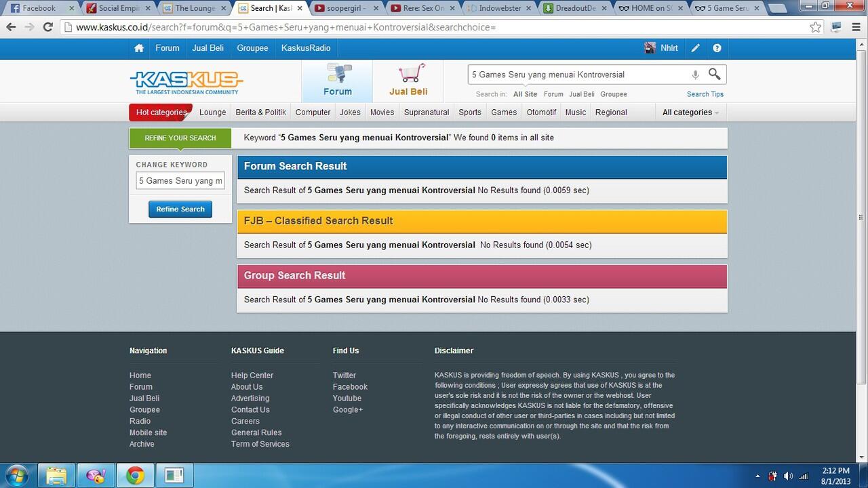The width and height of the screenshot is (868, 488).
Task: Click the page vertical scrollbar
Action: pyautogui.click(x=861, y=217)
